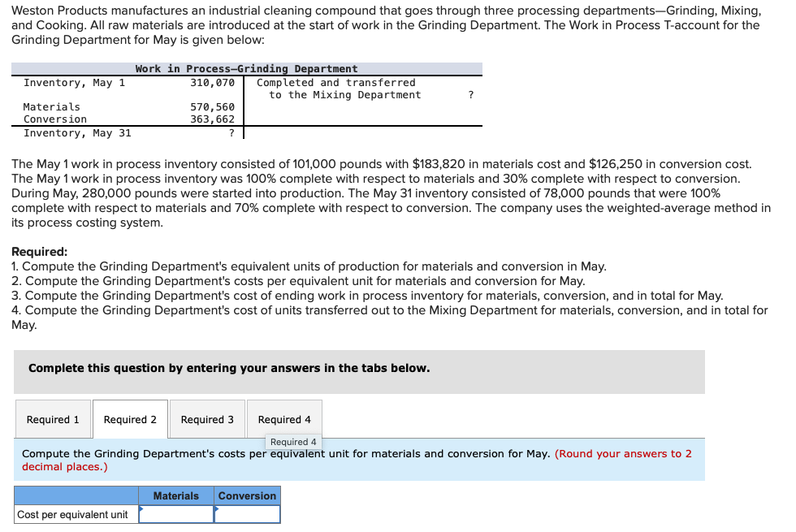Image resolution: width=796 pixels, height=532 pixels.
Task: Click 'to the Mixing Department' T-account line
Action: pyautogui.click(x=345, y=95)
